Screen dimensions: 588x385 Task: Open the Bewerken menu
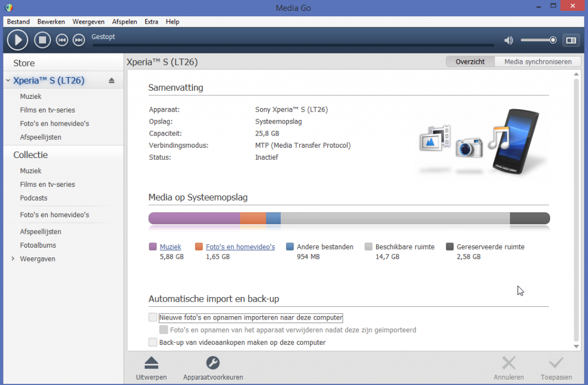[x=51, y=22]
